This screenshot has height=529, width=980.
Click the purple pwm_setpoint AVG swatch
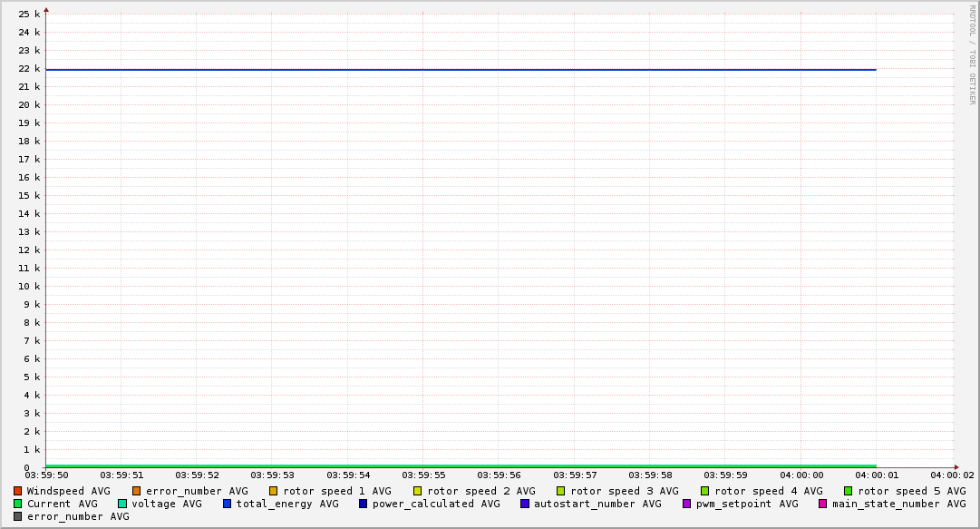coord(686,504)
